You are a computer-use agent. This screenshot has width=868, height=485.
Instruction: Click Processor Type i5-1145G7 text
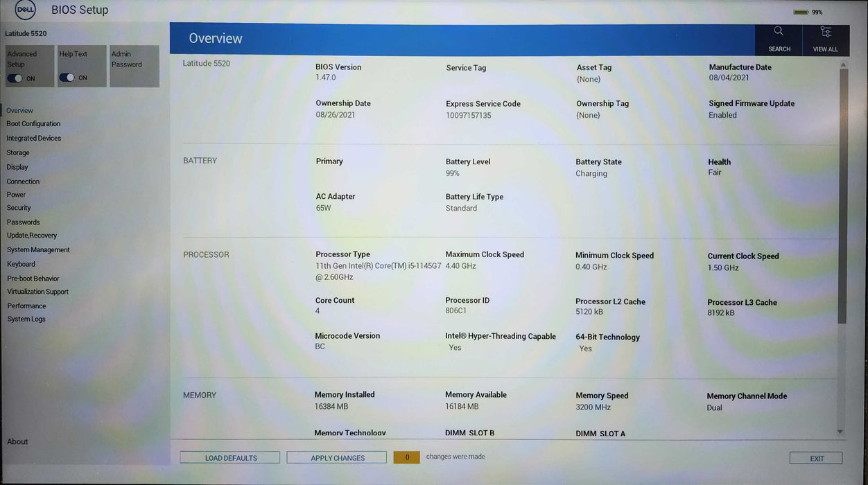(379, 271)
